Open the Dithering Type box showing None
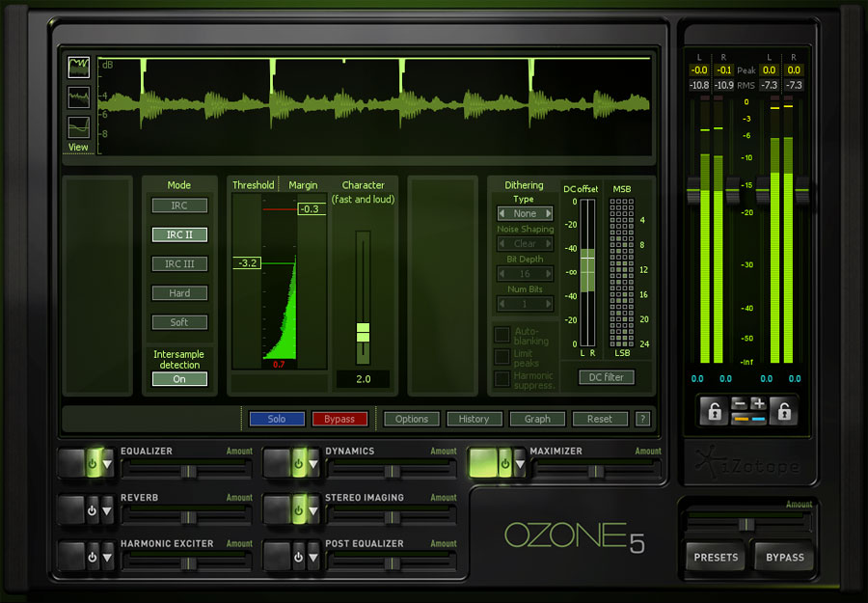The image size is (868, 603). pyautogui.click(x=525, y=213)
